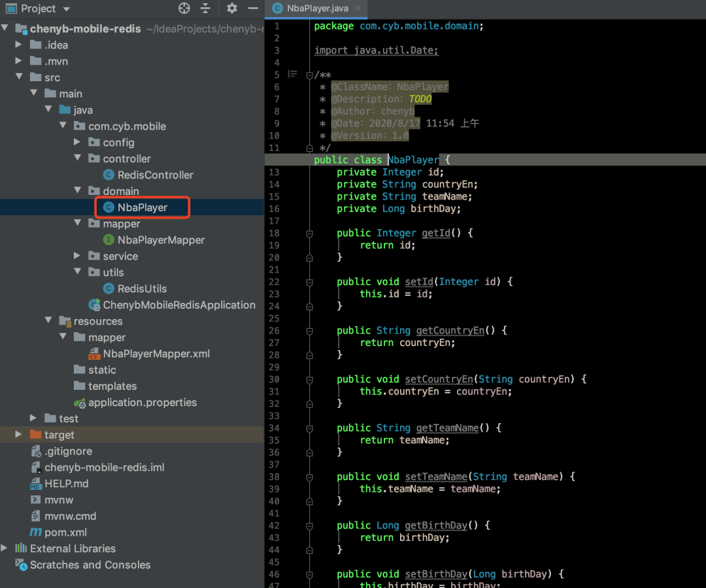Toggle fold marker for getId method
Screen dimensions: 706x588
(x=309, y=233)
